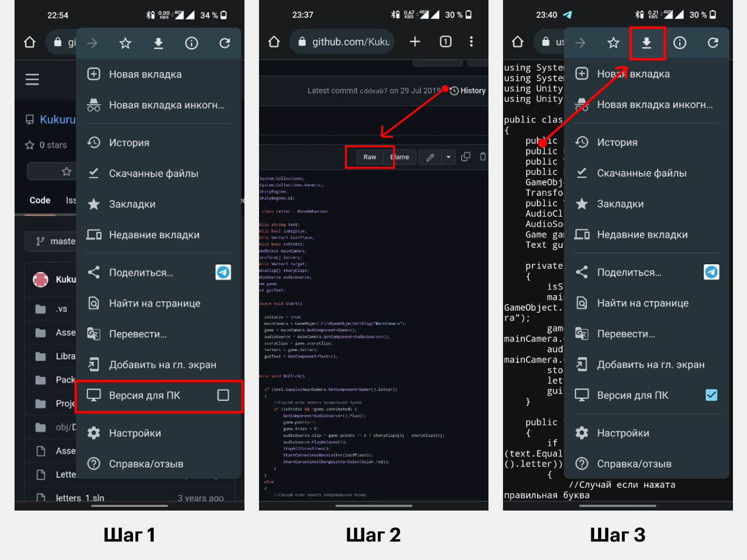Open the History link next to latest commit
Image resolution: width=747 pixels, height=560 pixels.
pyautogui.click(x=468, y=91)
